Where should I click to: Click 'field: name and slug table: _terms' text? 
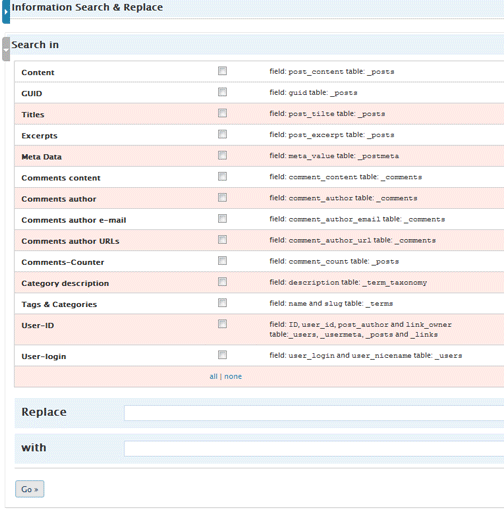coord(331,303)
